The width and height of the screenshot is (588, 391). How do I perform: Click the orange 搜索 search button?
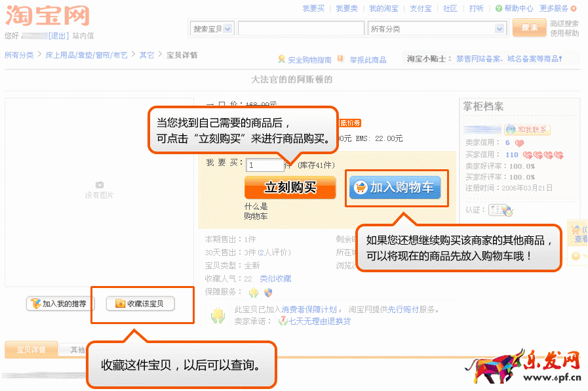coord(529,29)
